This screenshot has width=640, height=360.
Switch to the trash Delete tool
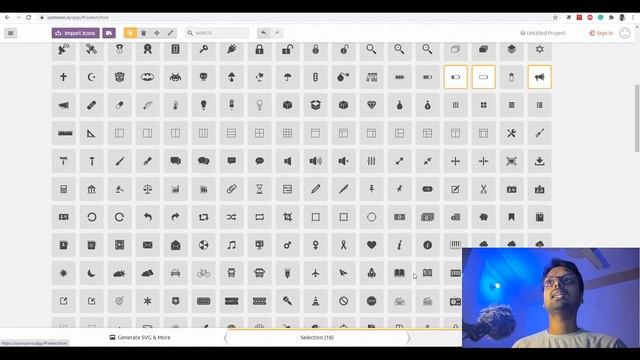144,33
